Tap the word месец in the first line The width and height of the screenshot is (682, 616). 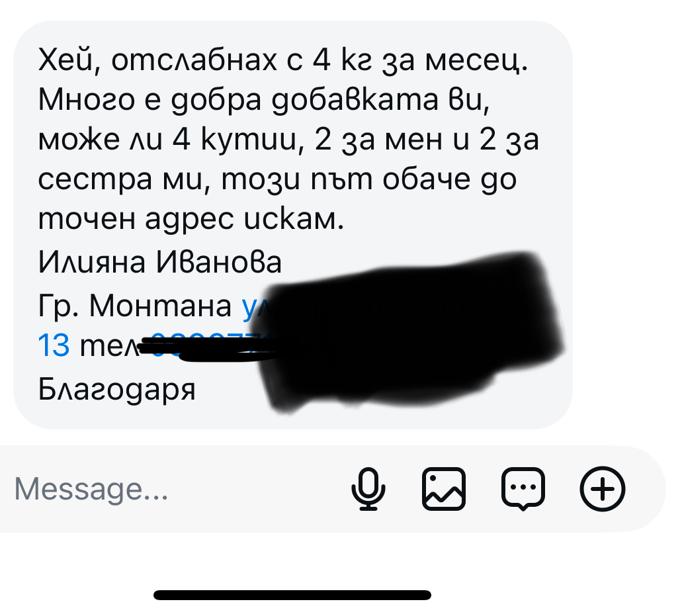476,61
